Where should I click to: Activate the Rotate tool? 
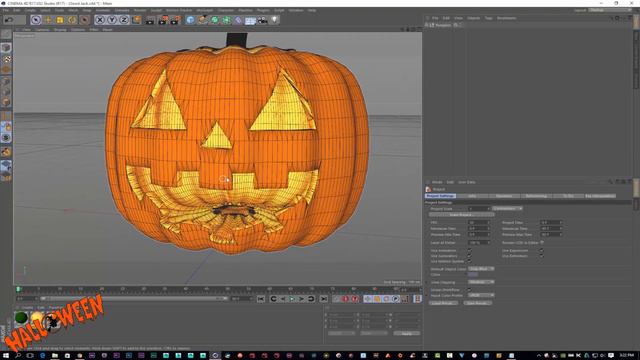(x=72, y=20)
